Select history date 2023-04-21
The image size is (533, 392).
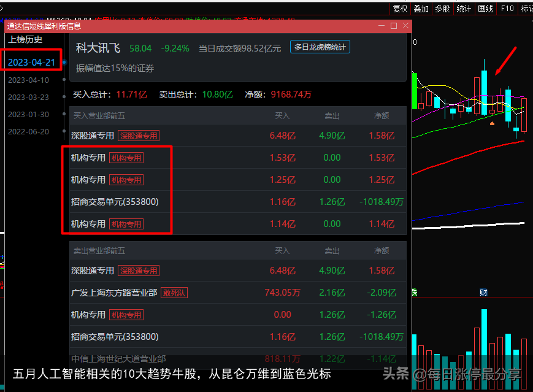(x=31, y=63)
